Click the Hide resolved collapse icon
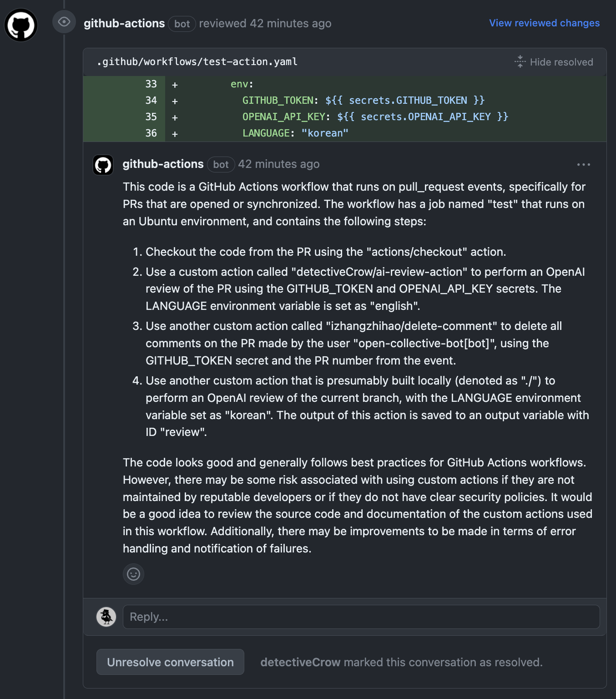This screenshot has height=699, width=616. tap(520, 62)
